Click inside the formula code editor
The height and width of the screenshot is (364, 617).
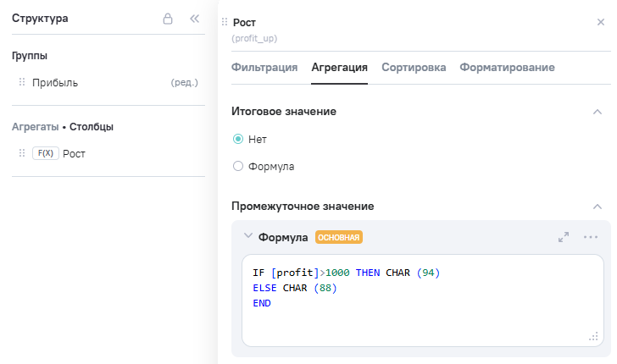tap(422, 313)
